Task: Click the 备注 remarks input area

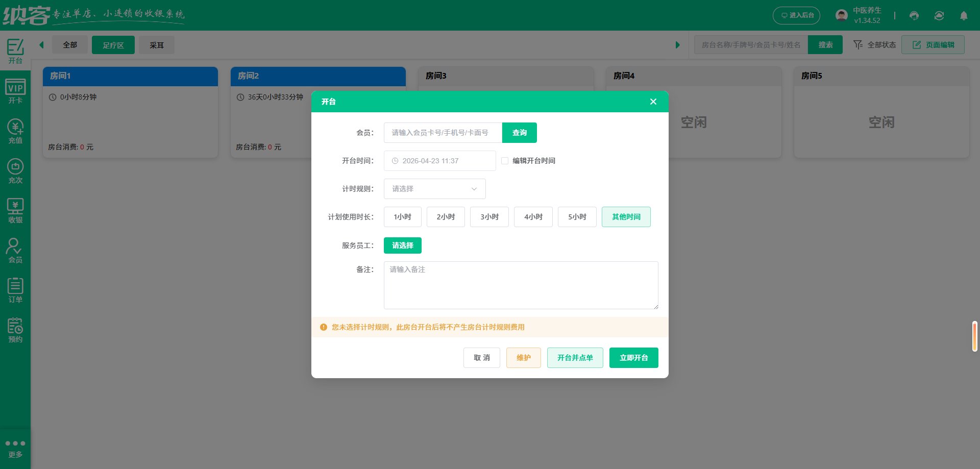Action: click(521, 285)
